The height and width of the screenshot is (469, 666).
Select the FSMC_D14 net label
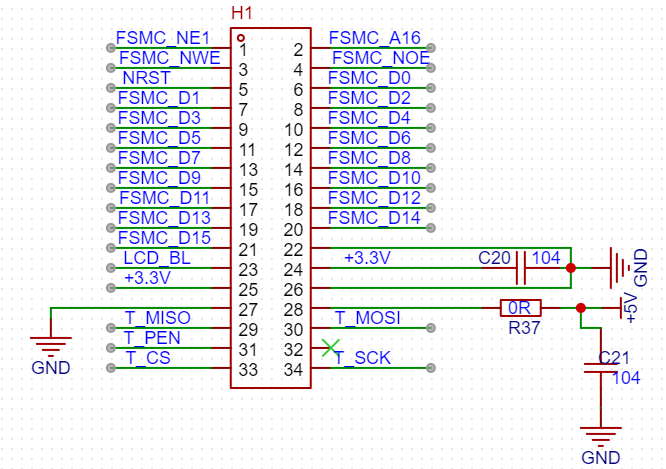(374, 218)
